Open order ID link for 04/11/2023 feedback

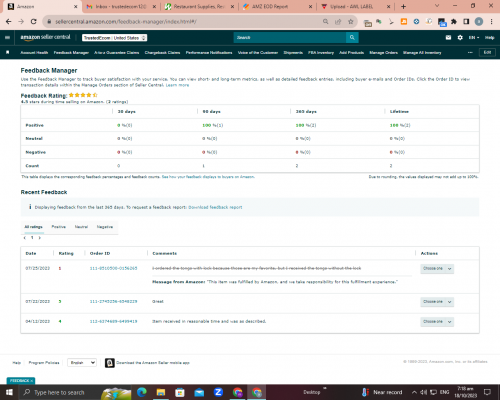pos(113,321)
